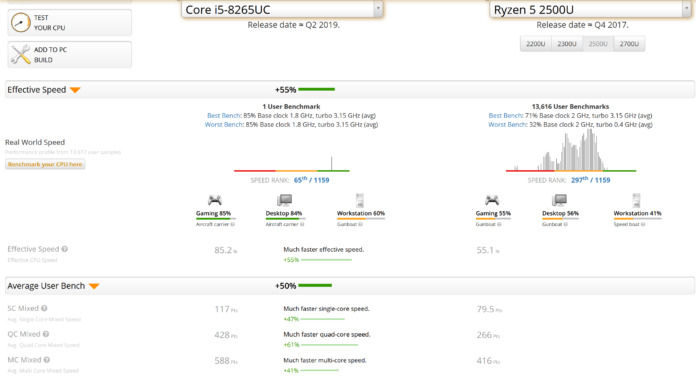
Task: Click the Desktop 84% monitor icon
Action: [x=284, y=200]
